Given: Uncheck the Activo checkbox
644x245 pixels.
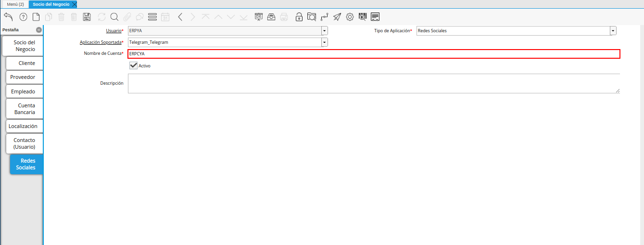Looking at the screenshot, I should (134, 65).
